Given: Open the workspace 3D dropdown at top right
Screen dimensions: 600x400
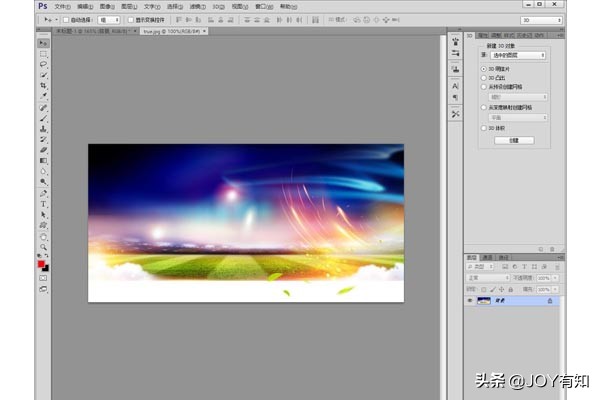Looking at the screenshot, I should [x=541, y=20].
